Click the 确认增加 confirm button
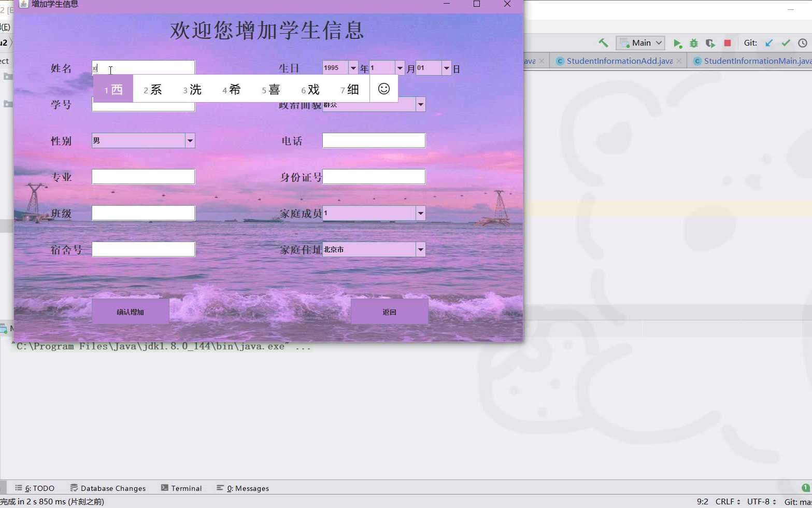Viewport: 812px width, 508px height. coord(131,312)
